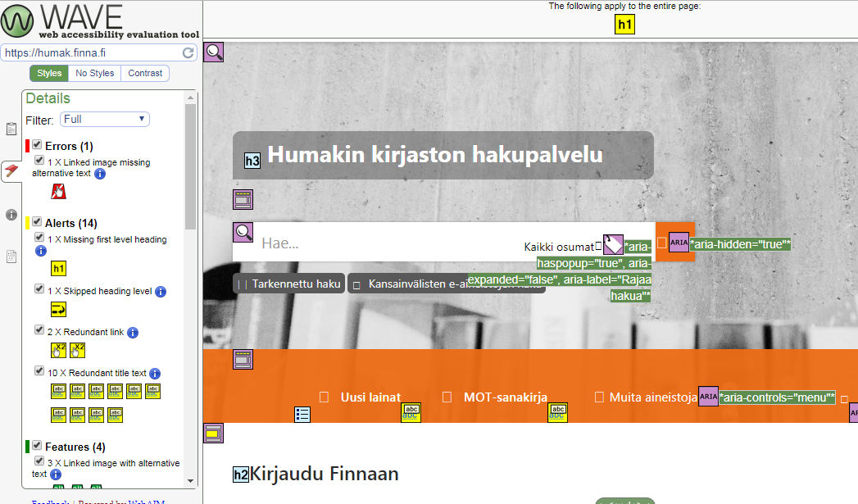Screen dimensions: 858x504
Task: Click the title text icon under Uusi lainat
Action: [x=411, y=412]
